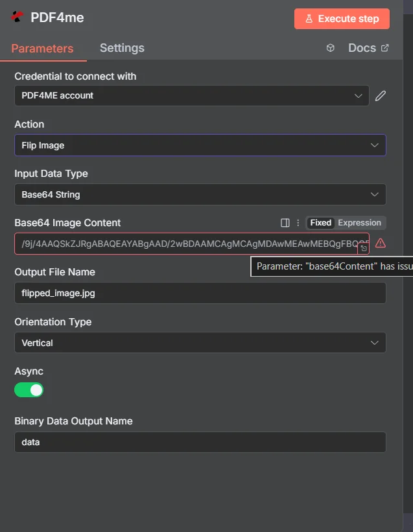Click the Execute step button
The width and height of the screenshot is (413, 532).
pyautogui.click(x=342, y=19)
